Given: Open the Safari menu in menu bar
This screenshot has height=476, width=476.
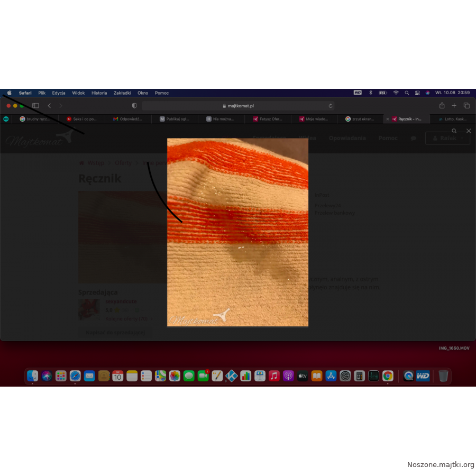Looking at the screenshot, I should [x=25, y=93].
